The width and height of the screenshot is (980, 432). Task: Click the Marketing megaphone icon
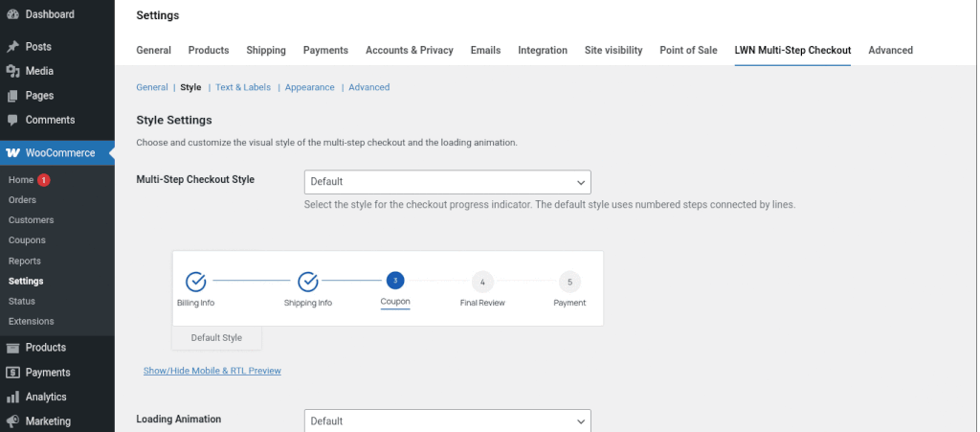[12, 421]
